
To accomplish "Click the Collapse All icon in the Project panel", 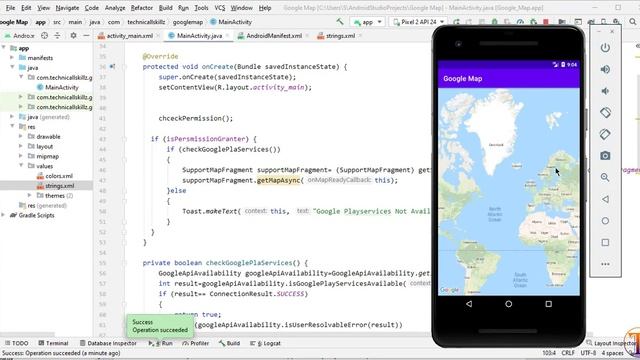I will click(x=57, y=36).
